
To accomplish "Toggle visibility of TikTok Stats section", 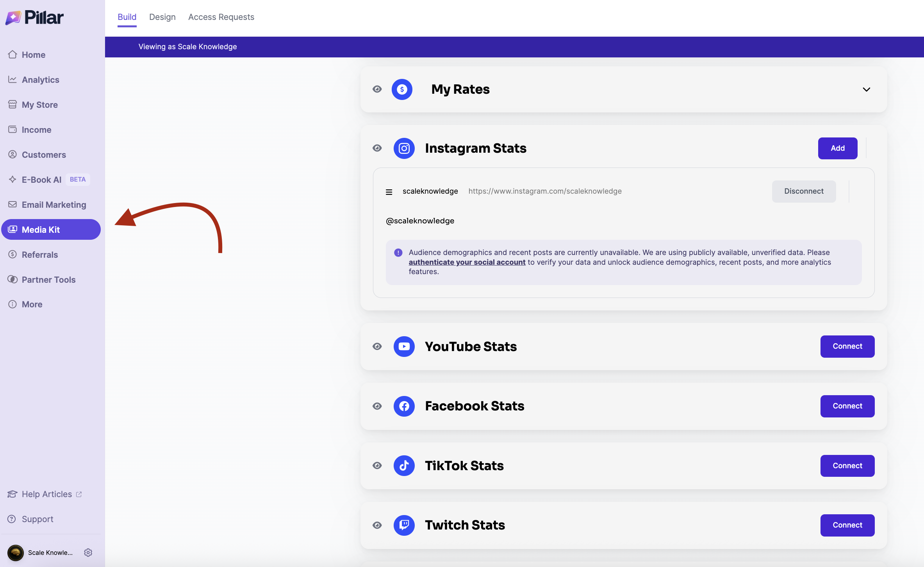I will coord(377,465).
